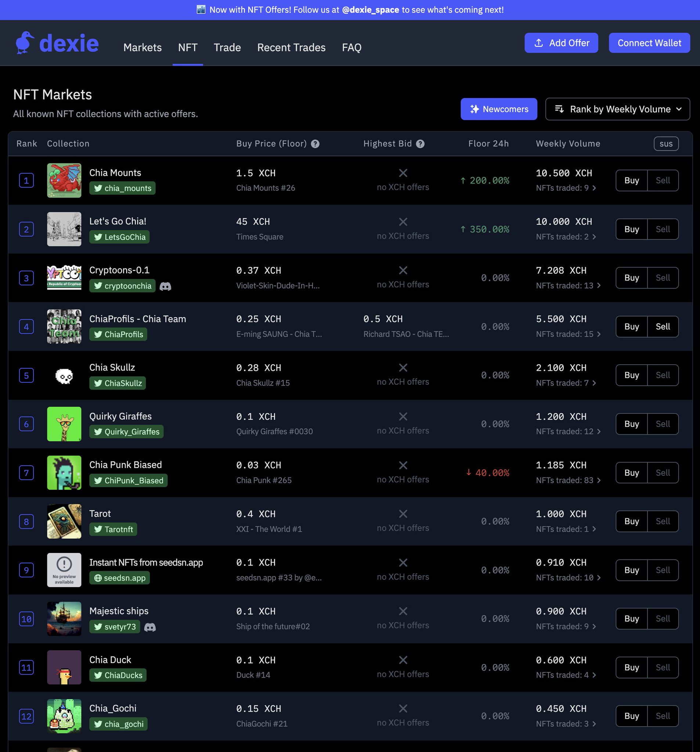Click the cryptoonchia Twitter badge

[x=122, y=286]
